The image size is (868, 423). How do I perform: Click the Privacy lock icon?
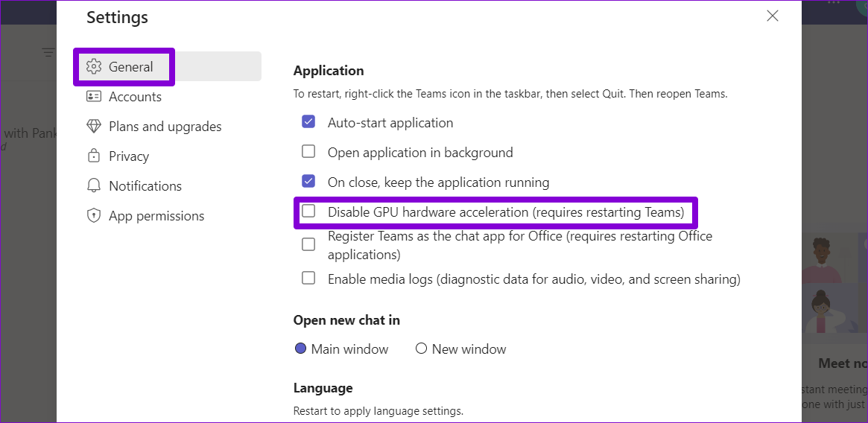pos(94,156)
